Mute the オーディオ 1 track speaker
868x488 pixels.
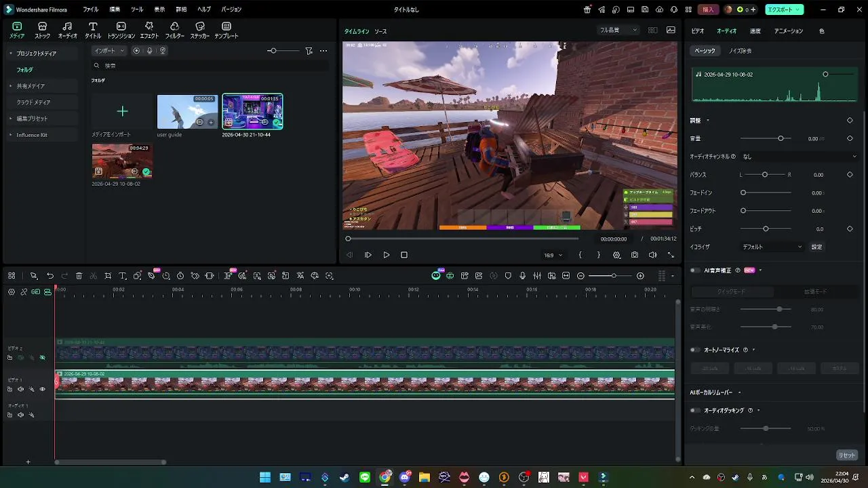tap(20, 415)
